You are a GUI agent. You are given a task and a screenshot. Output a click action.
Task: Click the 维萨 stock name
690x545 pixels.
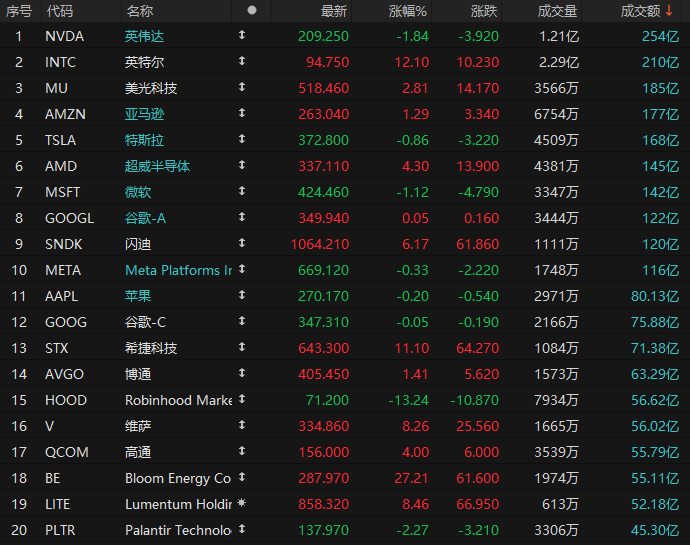pyautogui.click(x=138, y=426)
